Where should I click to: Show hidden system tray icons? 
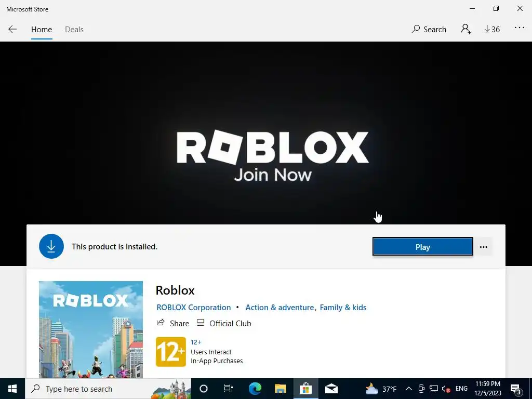[409, 389]
